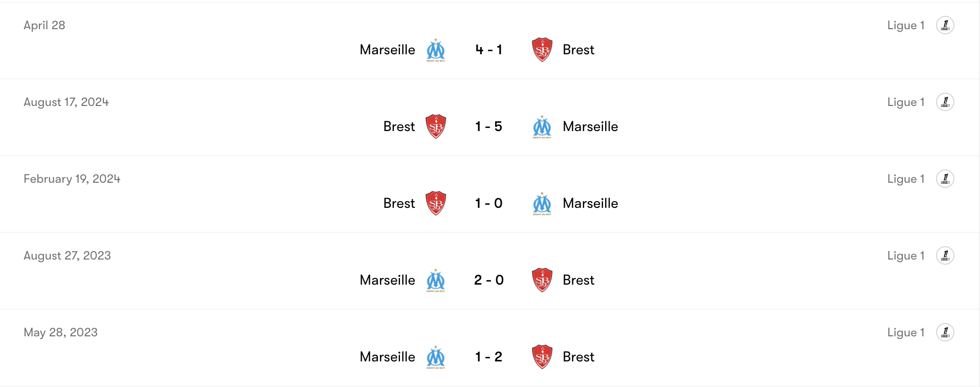
Task: Select the Ligue 1 badge on the May 28, 2023 row
Action: (946, 332)
